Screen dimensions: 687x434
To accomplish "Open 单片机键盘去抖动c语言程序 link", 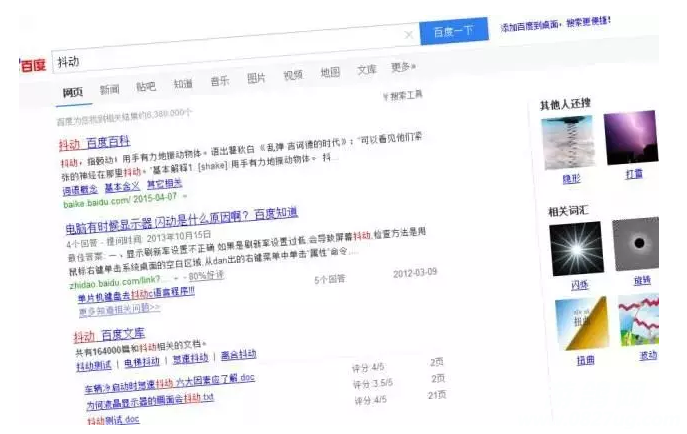I will [136, 295].
